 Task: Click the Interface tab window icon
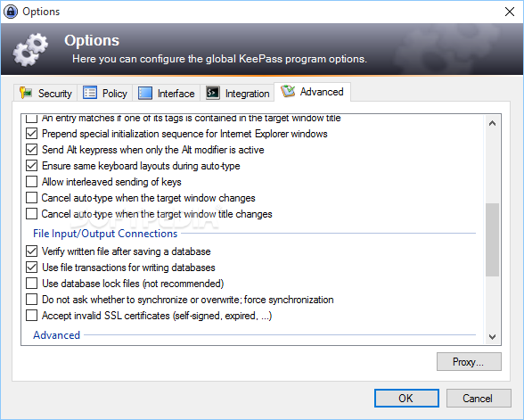tap(145, 93)
